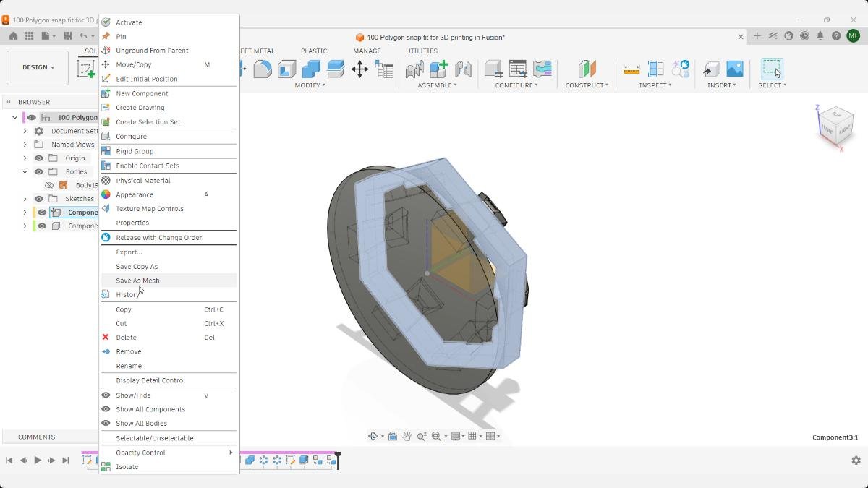The width and height of the screenshot is (868, 488).
Task: Click the Window Select tool icon
Action: [x=772, y=69]
